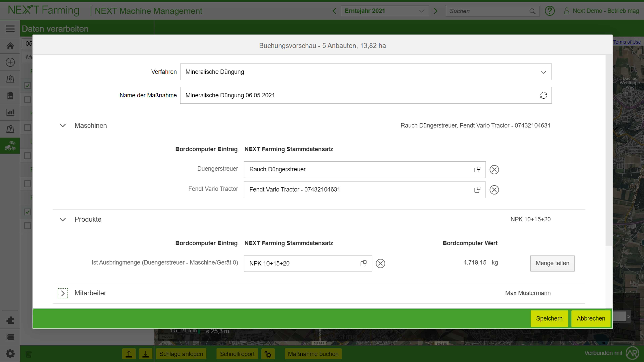Screen dimensions: 644x362
Task: Click the help question mark icon
Action: point(550,11)
